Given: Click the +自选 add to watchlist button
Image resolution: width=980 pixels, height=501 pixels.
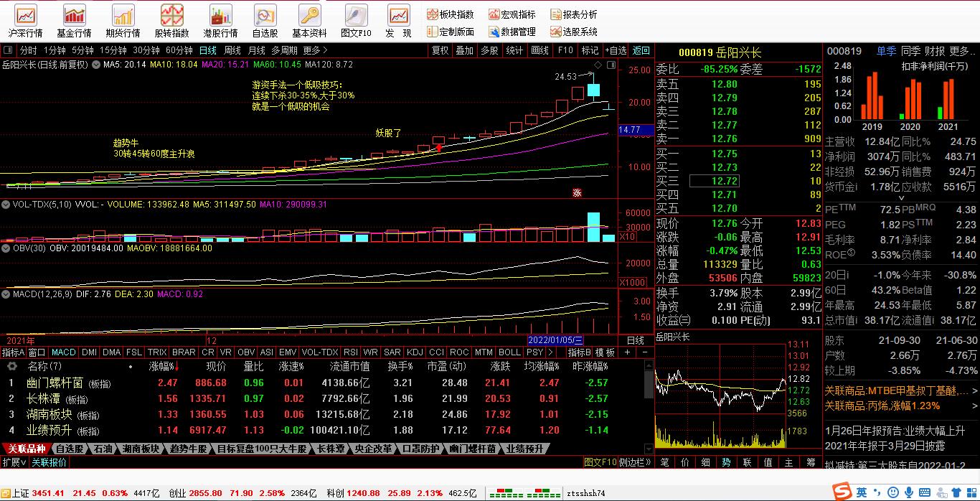Looking at the screenshot, I should pos(616,50).
